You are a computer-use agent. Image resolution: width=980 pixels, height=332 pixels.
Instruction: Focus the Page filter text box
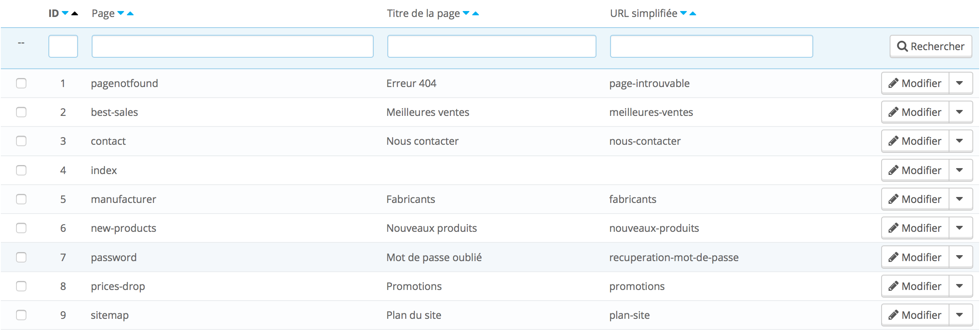[x=232, y=46]
